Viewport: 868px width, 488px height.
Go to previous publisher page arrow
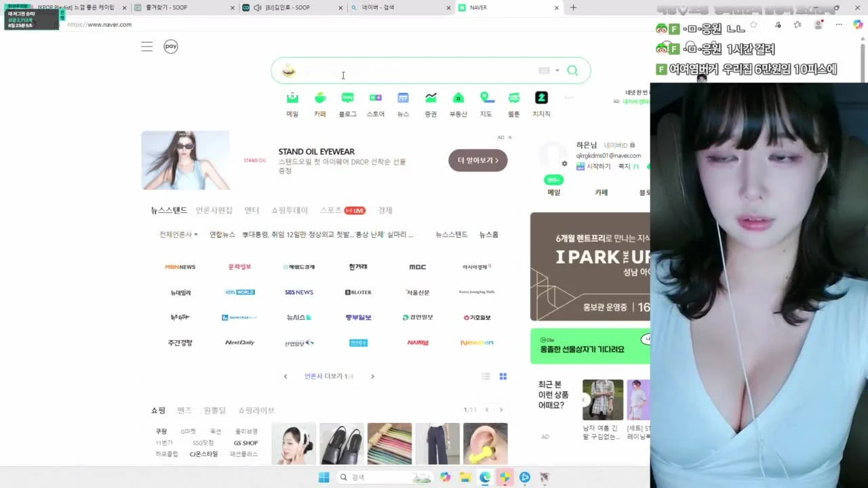point(285,376)
